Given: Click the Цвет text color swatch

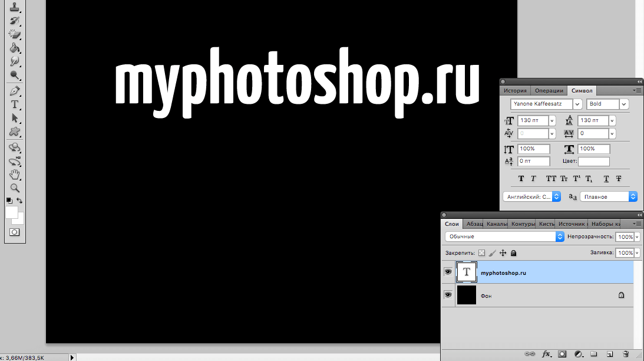Looking at the screenshot, I should pyautogui.click(x=593, y=162).
